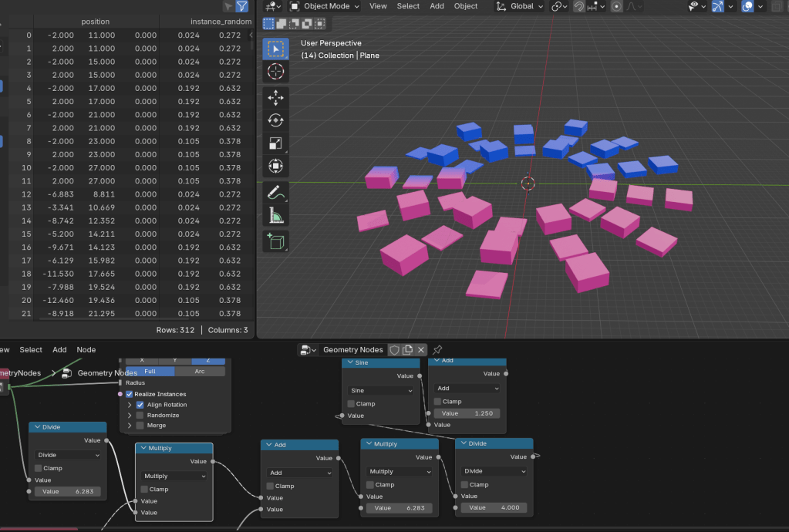Image resolution: width=789 pixels, height=532 pixels.
Task: Pin the Geometry Nodes node tree
Action: click(437, 350)
